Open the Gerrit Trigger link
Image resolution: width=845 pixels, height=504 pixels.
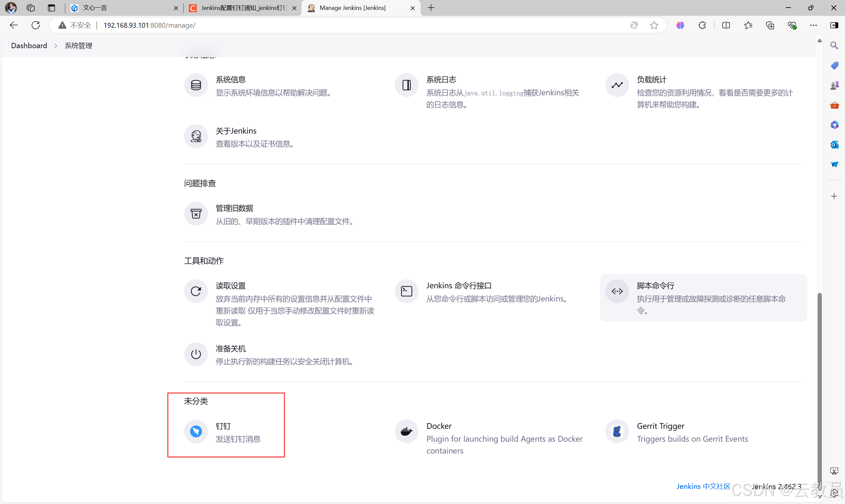[660, 426]
